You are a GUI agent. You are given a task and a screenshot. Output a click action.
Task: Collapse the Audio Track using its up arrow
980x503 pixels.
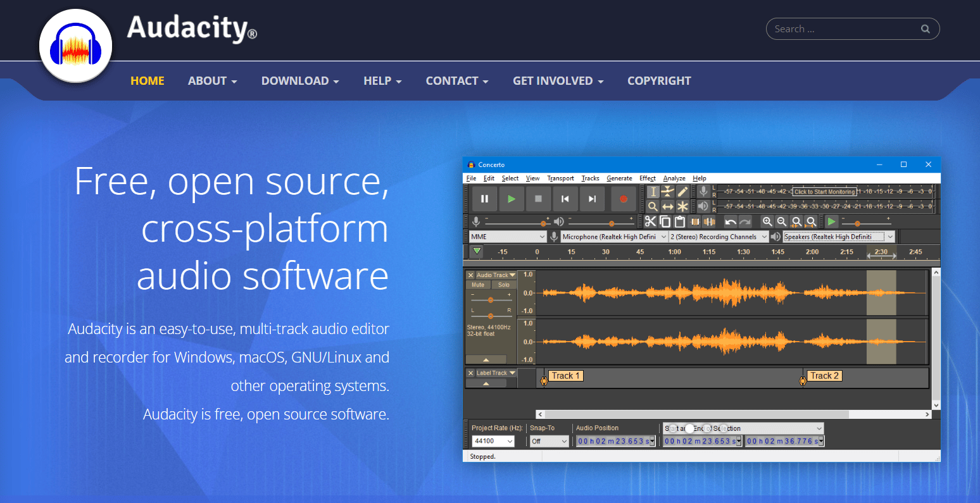(486, 359)
